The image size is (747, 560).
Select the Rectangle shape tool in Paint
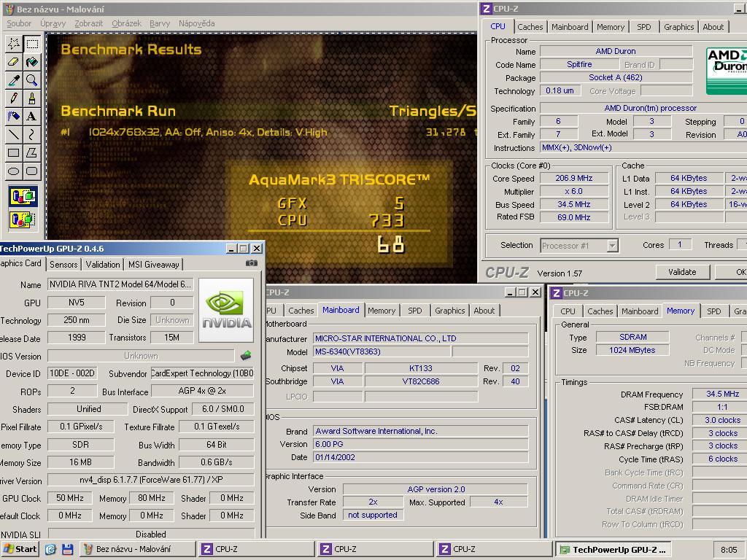click(x=13, y=153)
